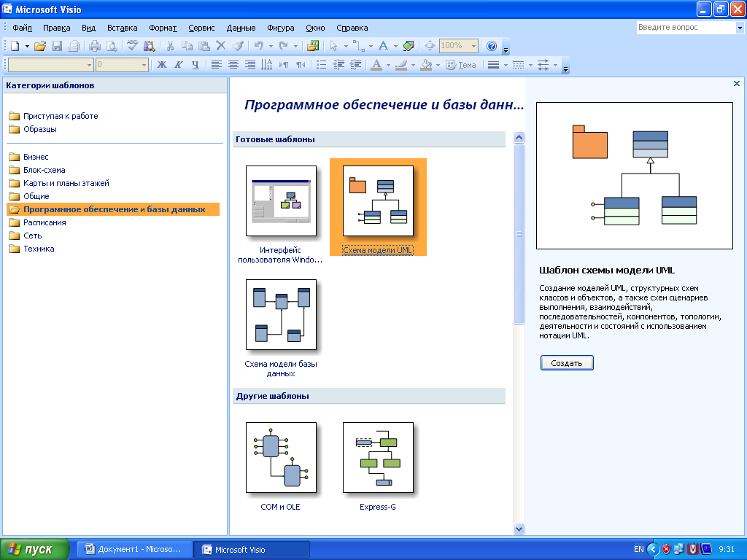
Task: Click the Redo arrow icon
Action: point(284,46)
